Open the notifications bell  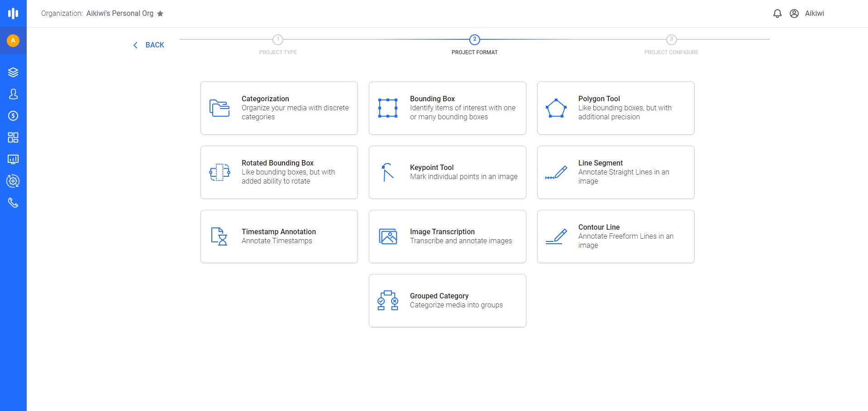777,14
